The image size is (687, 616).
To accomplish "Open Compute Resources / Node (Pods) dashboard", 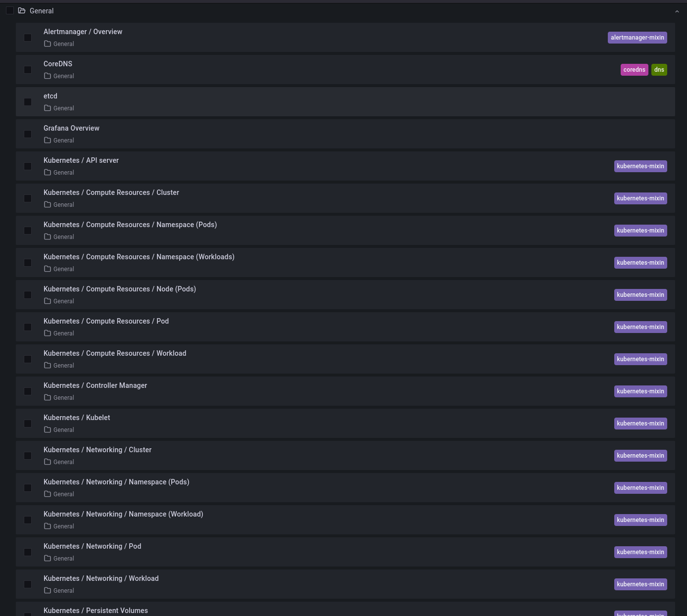I will [120, 289].
